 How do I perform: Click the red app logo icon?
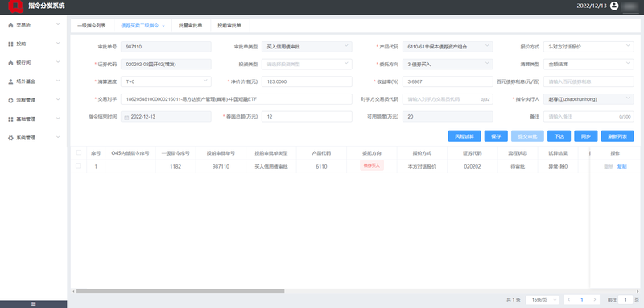pos(15,6)
